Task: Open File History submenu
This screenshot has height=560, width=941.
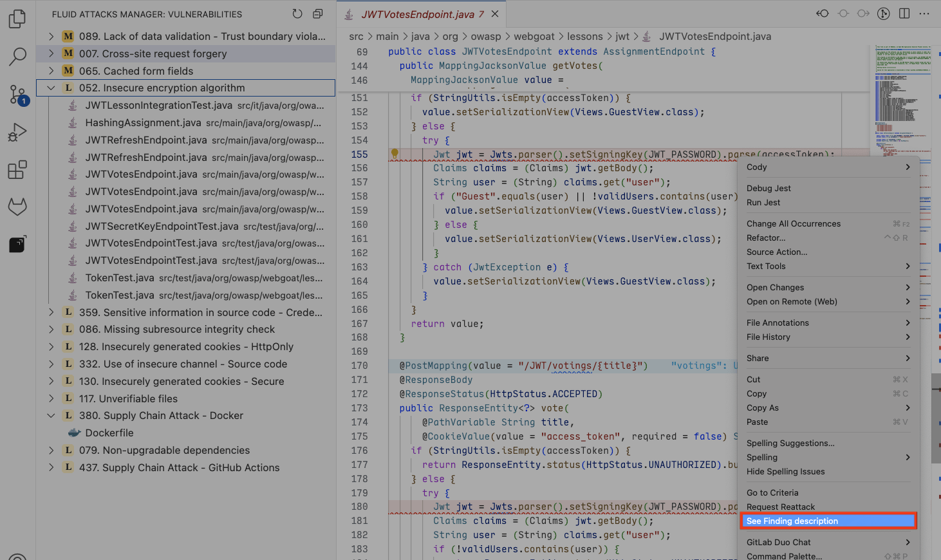Action: [x=828, y=337]
